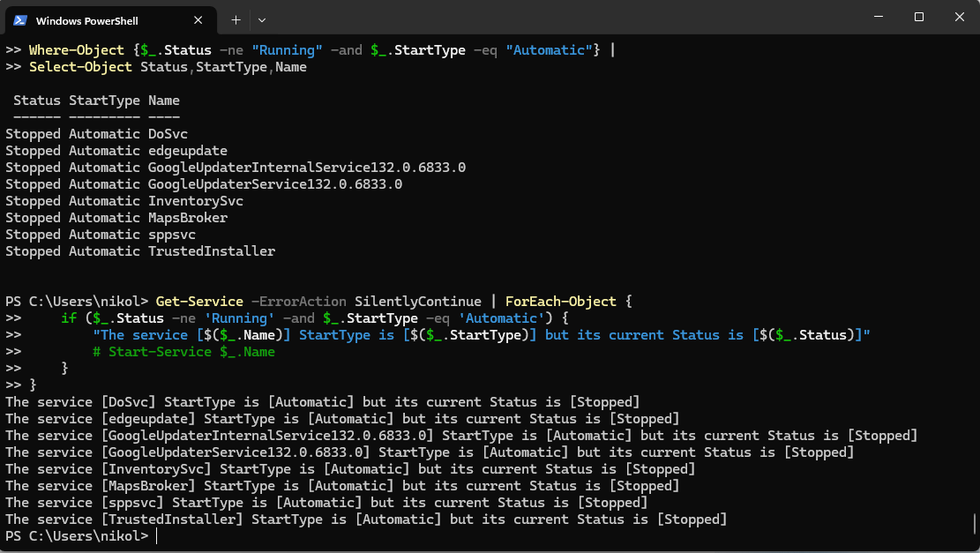Minimize the terminal window
The image size is (980, 553).
click(879, 17)
